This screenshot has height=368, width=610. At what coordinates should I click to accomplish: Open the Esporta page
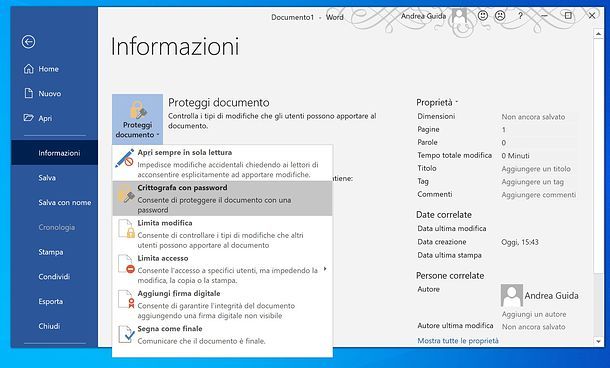[x=54, y=301]
